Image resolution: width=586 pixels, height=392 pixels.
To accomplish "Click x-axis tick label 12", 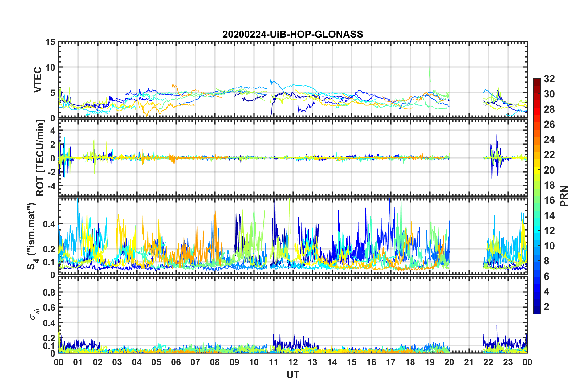I will [293, 362].
